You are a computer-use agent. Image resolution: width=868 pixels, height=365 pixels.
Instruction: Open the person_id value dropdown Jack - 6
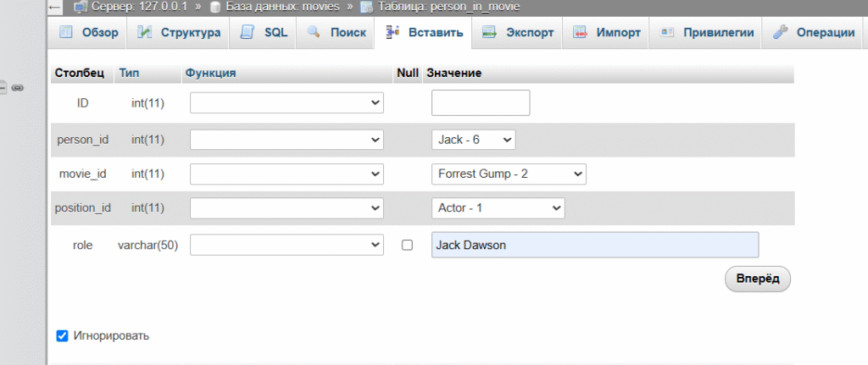coord(473,140)
